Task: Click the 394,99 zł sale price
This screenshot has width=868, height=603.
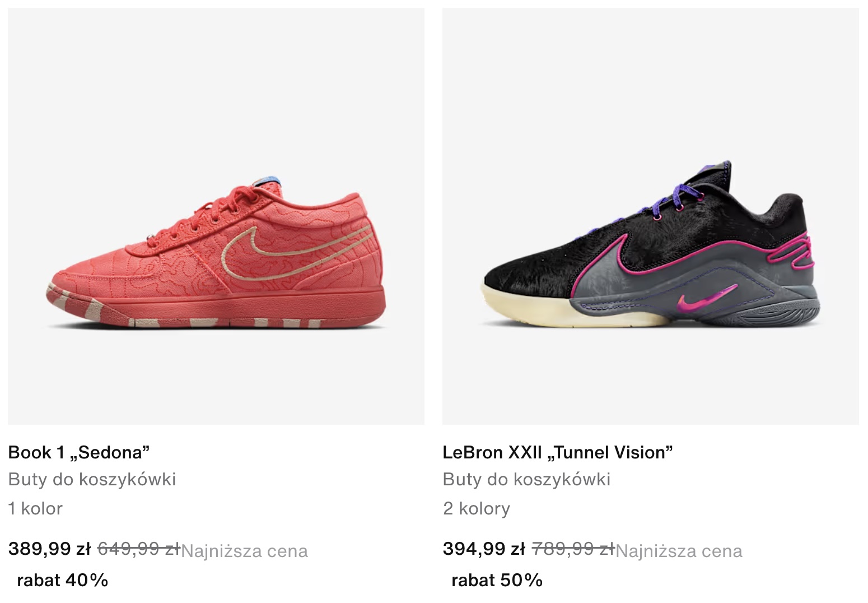Action: click(x=484, y=549)
